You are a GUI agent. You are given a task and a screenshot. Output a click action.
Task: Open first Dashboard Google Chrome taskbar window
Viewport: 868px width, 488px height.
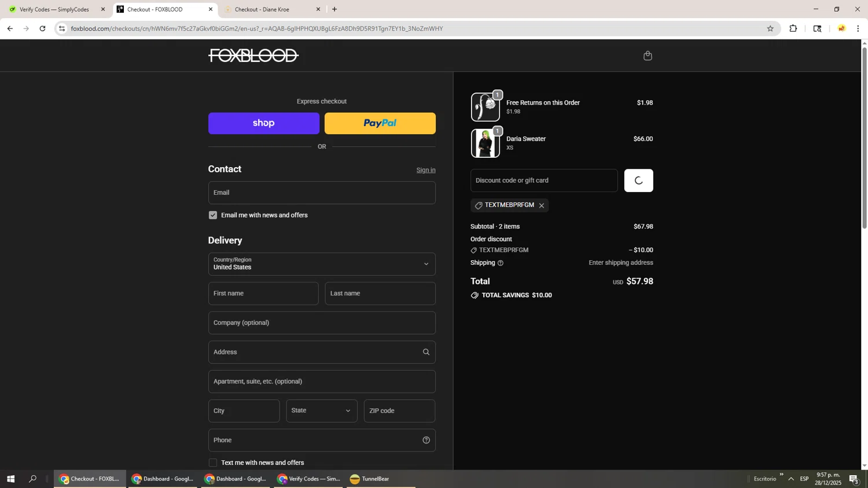(162, 479)
